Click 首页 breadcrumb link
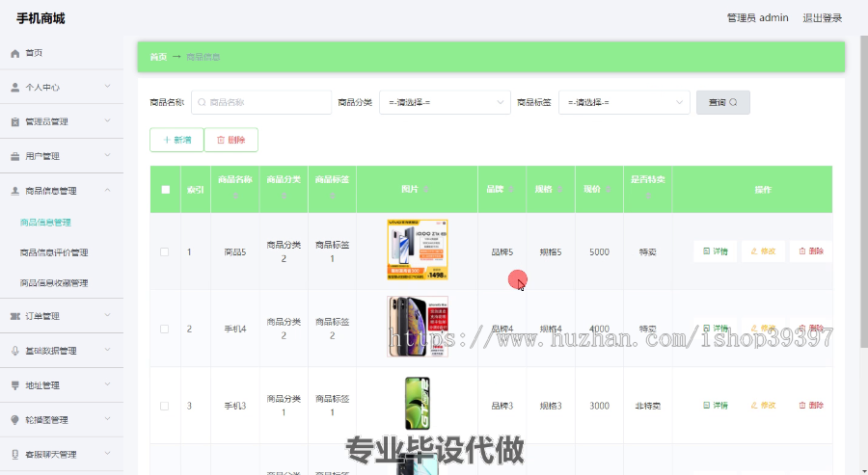This screenshot has width=868, height=475. [x=158, y=57]
